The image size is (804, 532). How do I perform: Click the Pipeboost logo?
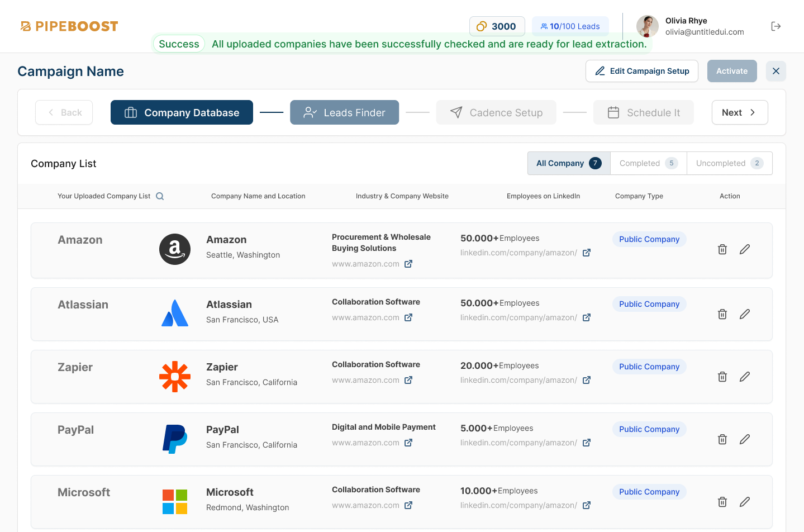[x=69, y=26]
